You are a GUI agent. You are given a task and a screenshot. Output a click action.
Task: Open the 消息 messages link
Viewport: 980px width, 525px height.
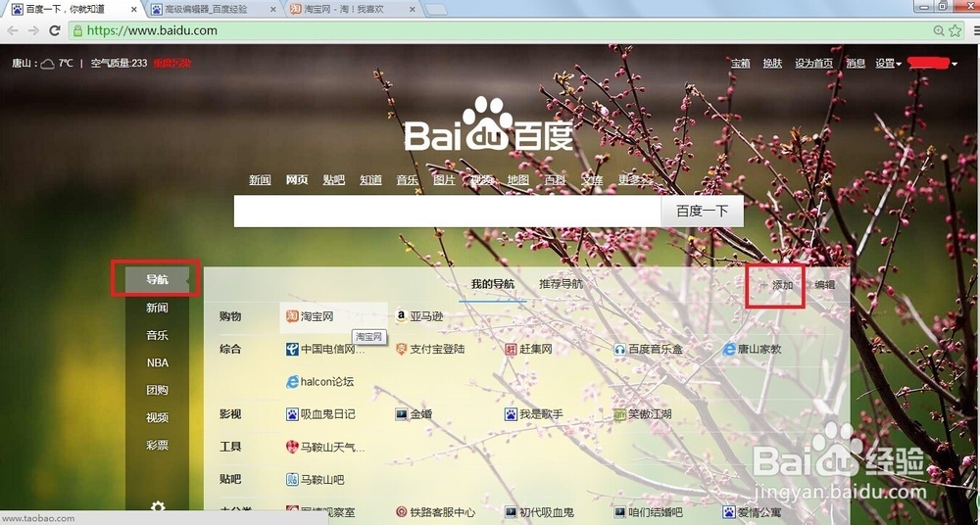856,63
